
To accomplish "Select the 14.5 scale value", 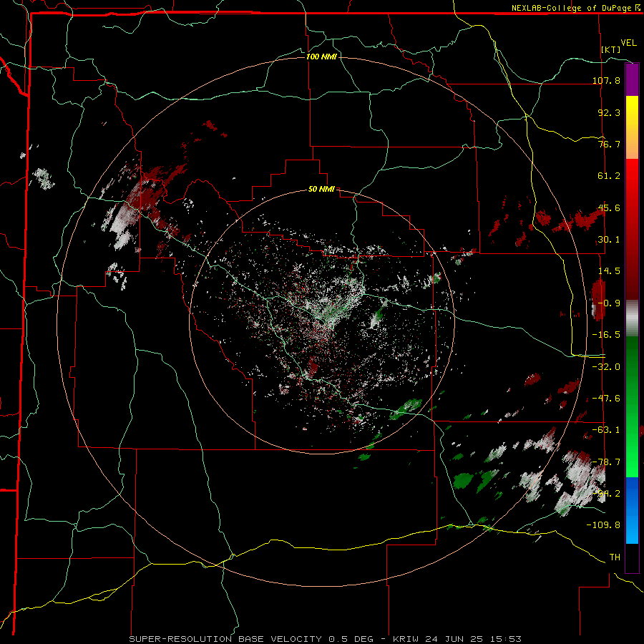I will click(609, 271).
